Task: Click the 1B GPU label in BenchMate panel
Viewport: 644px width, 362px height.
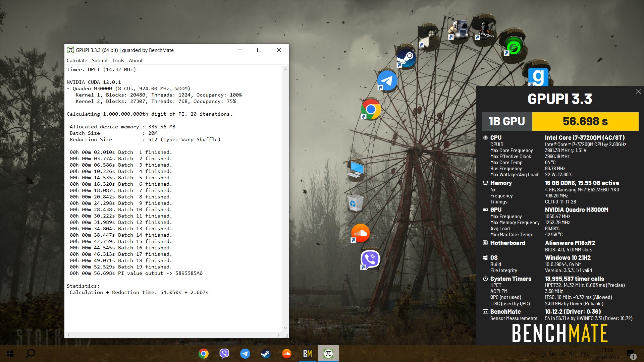Action: click(506, 121)
